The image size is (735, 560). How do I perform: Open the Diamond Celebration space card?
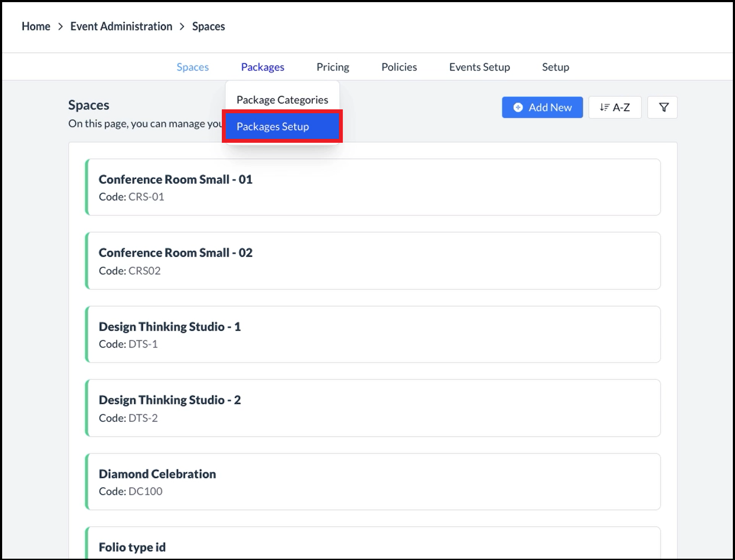point(372,482)
